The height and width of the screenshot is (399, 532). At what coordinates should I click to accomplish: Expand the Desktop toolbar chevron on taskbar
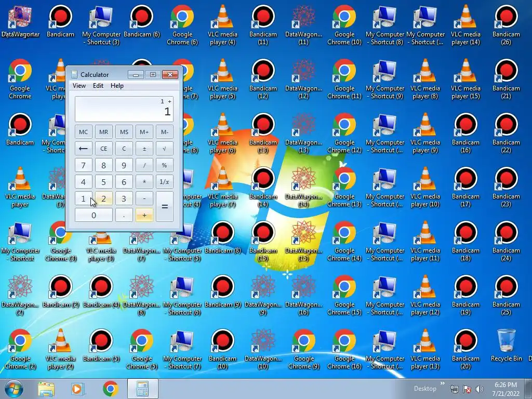click(443, 383)
